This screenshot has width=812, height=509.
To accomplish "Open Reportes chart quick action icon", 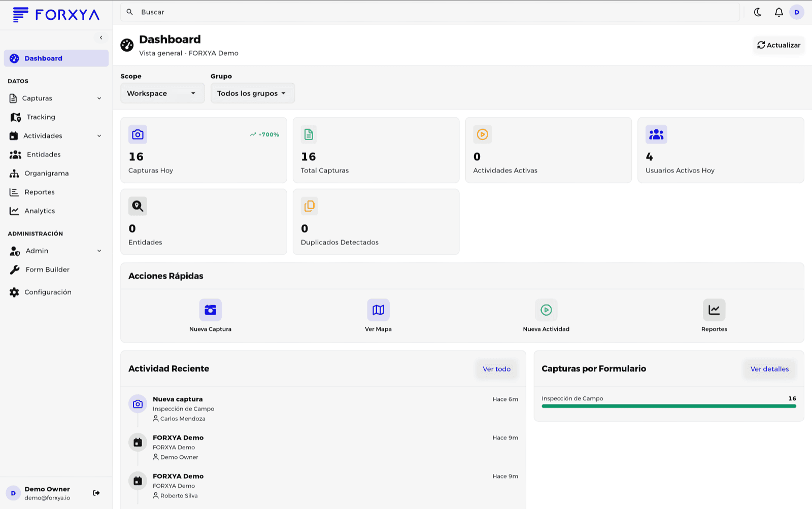I will (x=714, y=310).
